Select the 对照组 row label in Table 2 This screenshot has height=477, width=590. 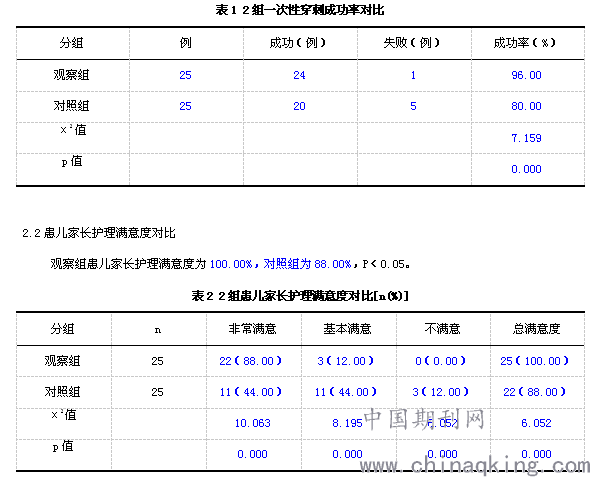click(62, 392)
